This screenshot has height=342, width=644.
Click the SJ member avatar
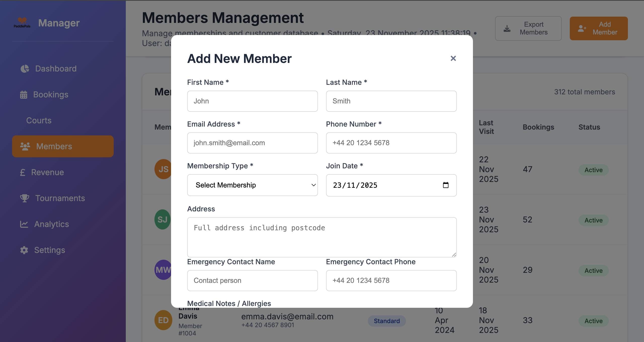point(163,219)
